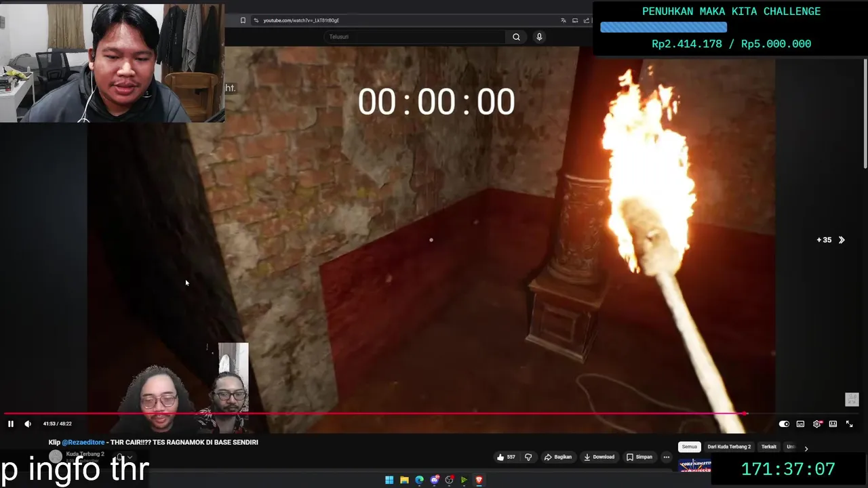This screenshot has width=868, height=488.
Task: Click the Simpan save button
Action: [639, 457]
